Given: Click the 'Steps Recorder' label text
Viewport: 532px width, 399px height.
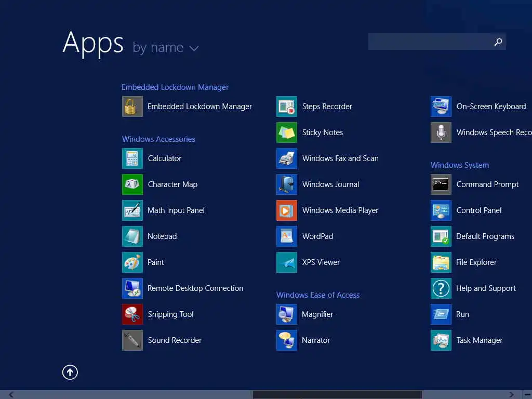Looking at the screenshot, I should pos(327,107).
